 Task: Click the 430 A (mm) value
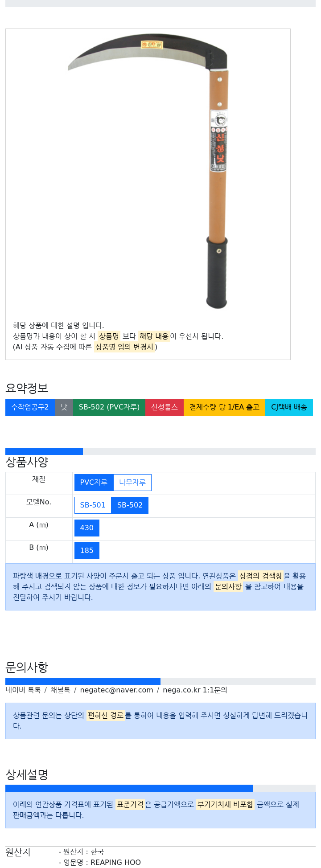(x=87, y=528)
